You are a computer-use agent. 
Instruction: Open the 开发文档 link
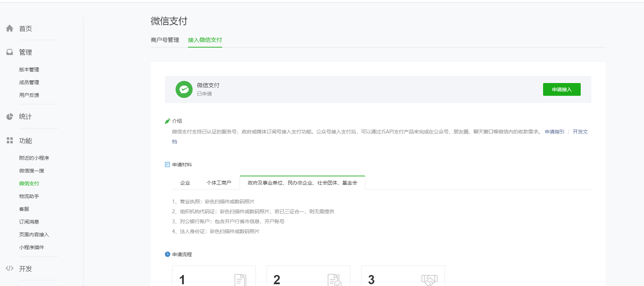point(580,132)
